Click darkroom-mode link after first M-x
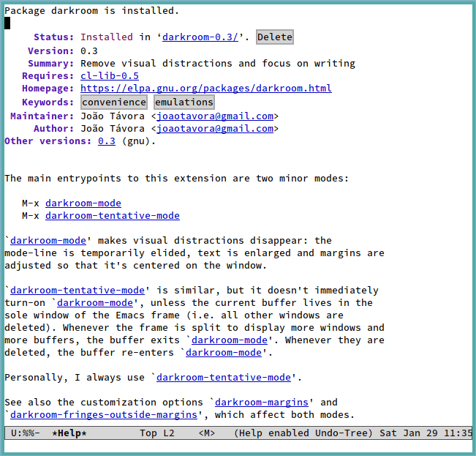This screenshot has height=456, width=476. [x=83, y=203]
